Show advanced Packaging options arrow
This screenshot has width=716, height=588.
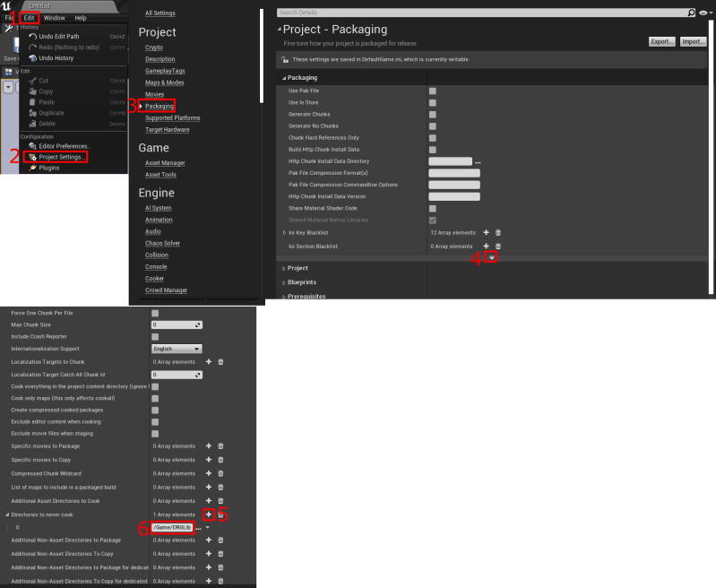(x=491, y=258)
